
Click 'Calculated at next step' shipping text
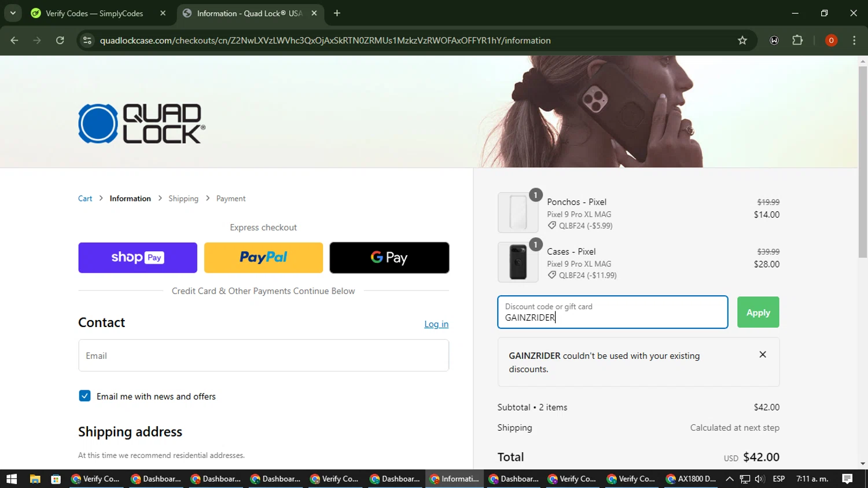[x=735, y=428]
